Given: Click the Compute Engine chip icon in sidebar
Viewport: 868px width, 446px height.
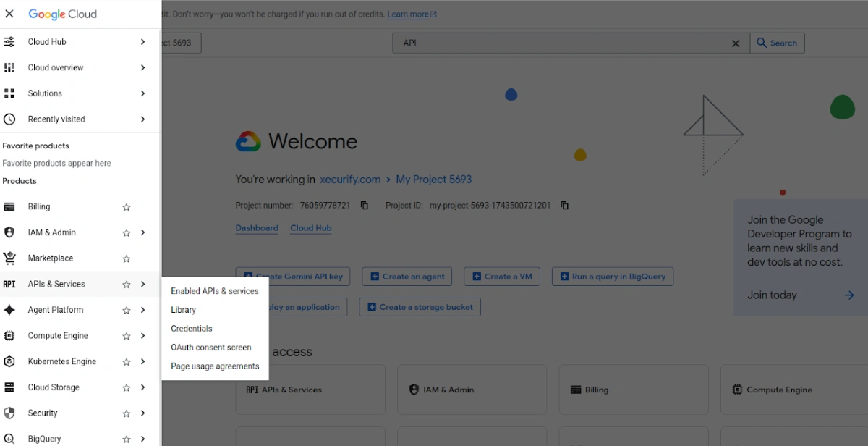Looking at the screenshot, I should (x=9, y=336).
